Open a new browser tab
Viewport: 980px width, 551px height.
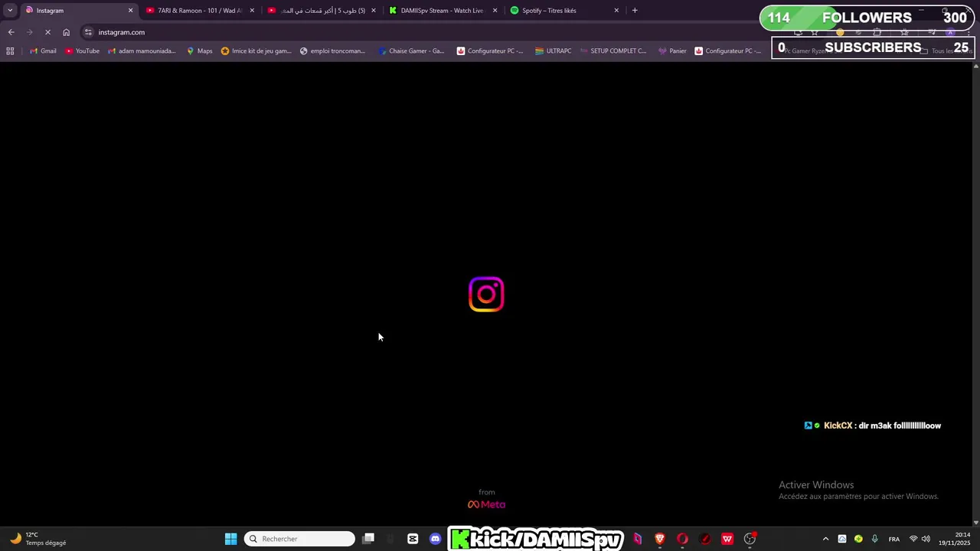[635, 11]
